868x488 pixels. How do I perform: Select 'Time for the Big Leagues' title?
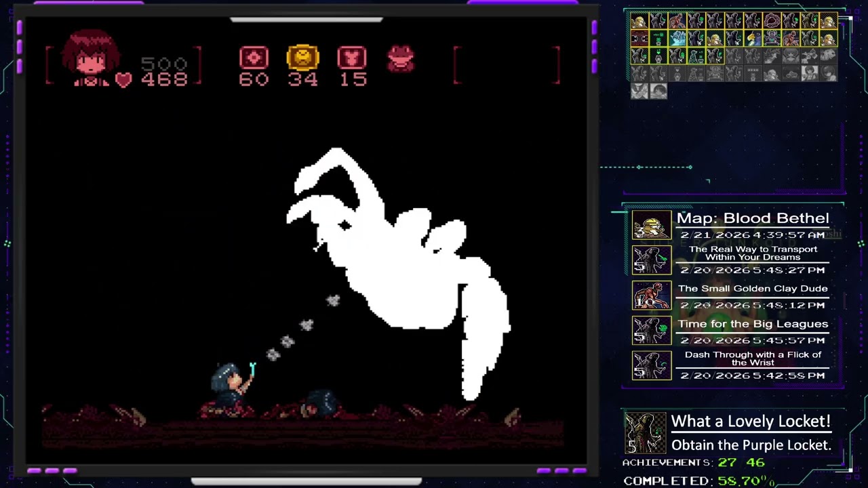click(x=753, y=324)
